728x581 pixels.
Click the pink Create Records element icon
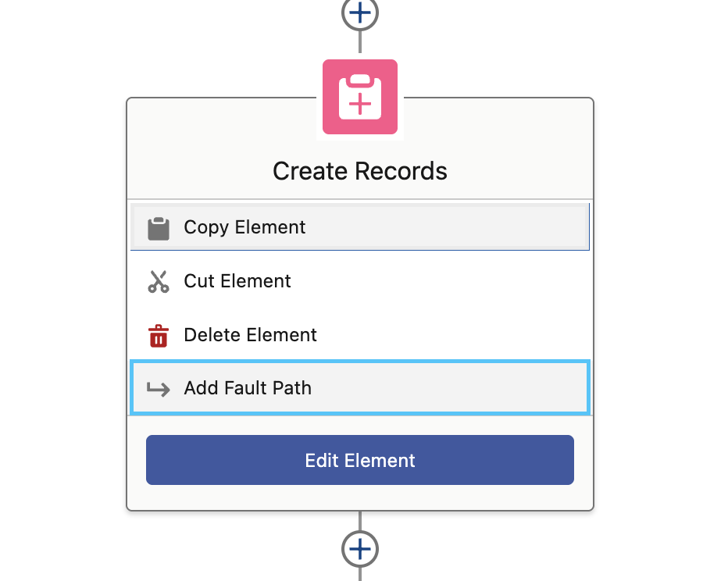pos(359,97)
